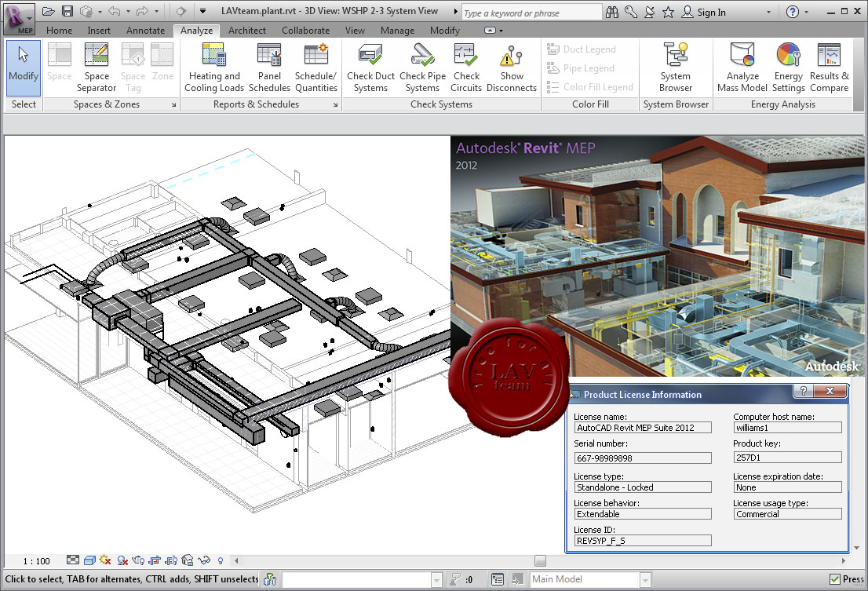The image size is (868, 591).
Task: Run Check Pipe Systems
Action: [422, 67]
